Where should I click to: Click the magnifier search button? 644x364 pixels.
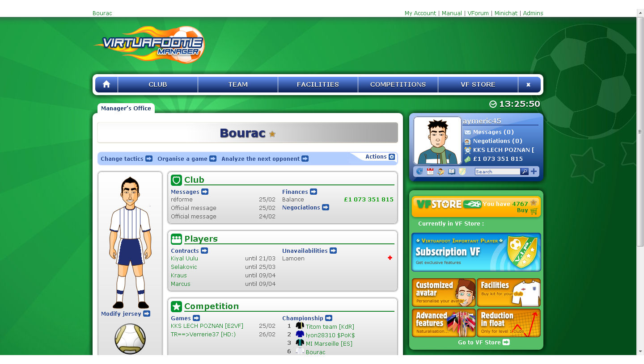pyautogui.click(x=525, y=172)
